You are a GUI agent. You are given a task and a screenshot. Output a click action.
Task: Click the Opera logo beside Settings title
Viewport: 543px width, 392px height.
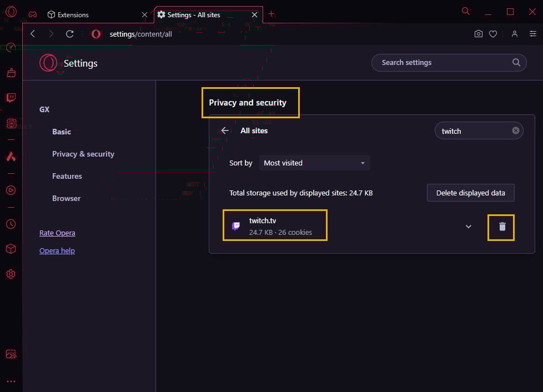coord(48,63)
